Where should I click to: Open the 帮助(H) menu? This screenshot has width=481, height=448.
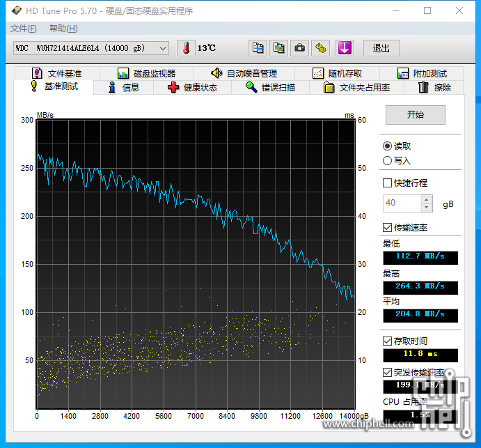(x=63, y=29)
